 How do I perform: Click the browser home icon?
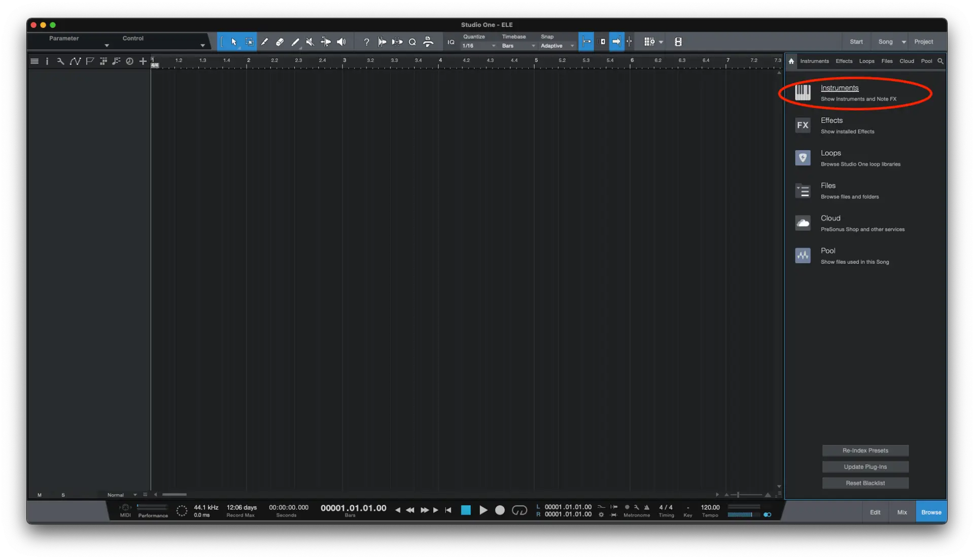point(791,61)
